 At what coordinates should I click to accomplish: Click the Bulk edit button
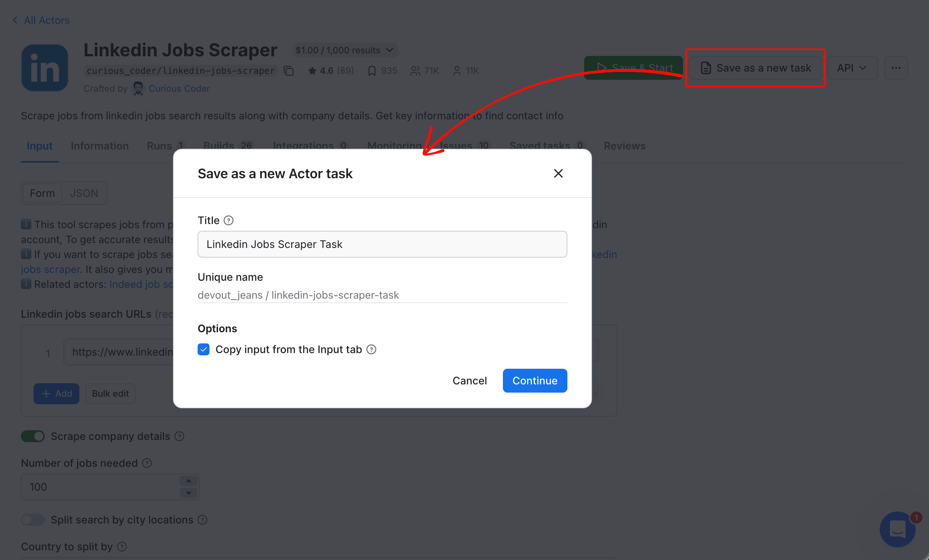point(110,394)
